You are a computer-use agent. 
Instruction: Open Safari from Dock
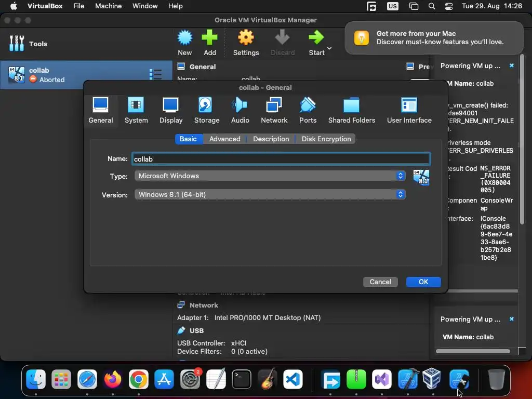click(x=87, y=379)
